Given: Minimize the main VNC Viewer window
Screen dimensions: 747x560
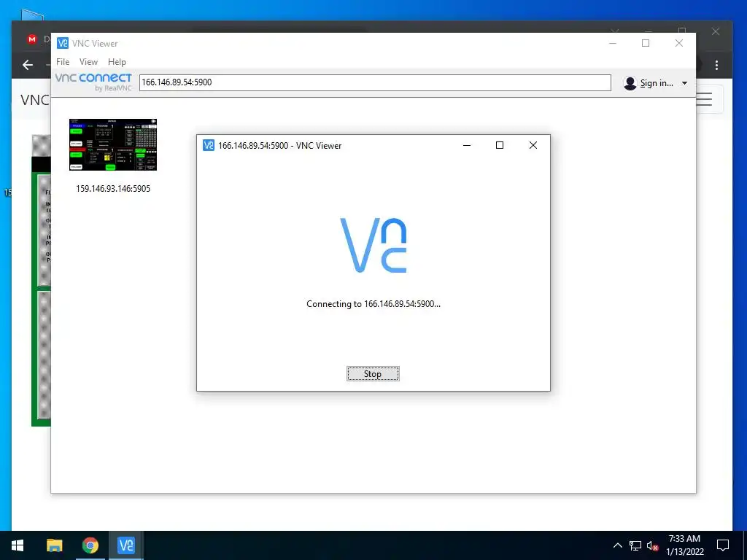Looking at the screenshot, I should (613, 43).
